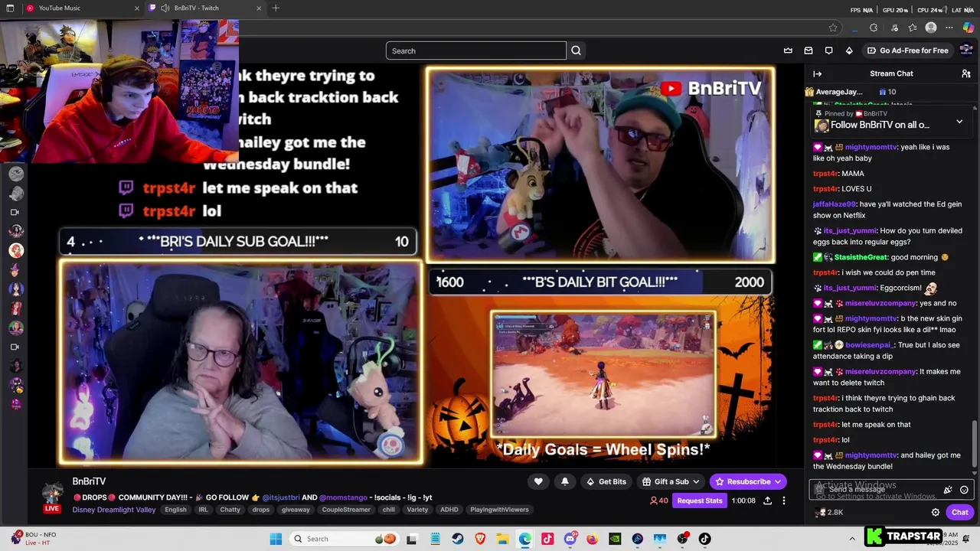Open browser profile account icon
This screenshot has height=551, width=980.
tap(931, 28)
